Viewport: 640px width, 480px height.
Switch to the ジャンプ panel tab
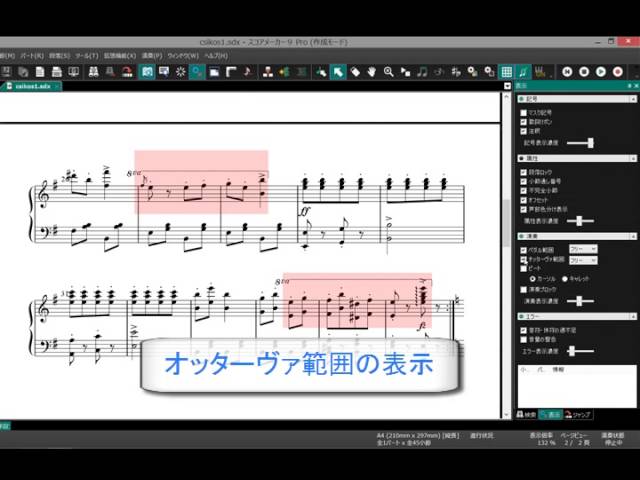pos(578,415)
